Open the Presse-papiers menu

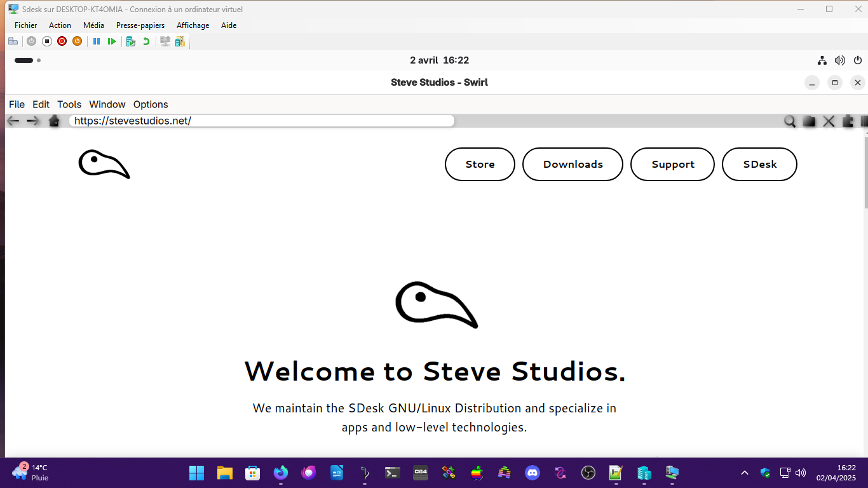point(140,25)
